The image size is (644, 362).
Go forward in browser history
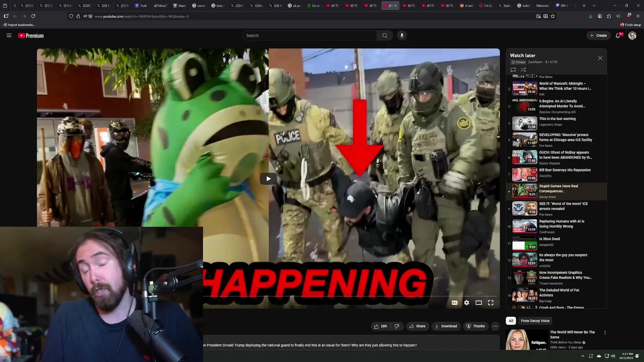24,16
